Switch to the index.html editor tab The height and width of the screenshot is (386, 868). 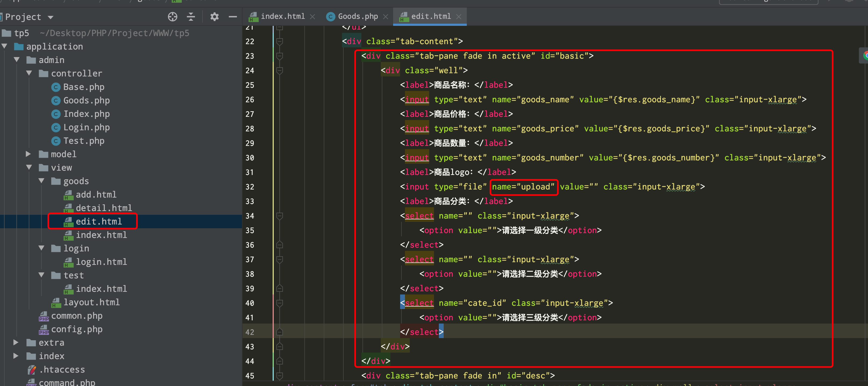(x=282, y=16)
